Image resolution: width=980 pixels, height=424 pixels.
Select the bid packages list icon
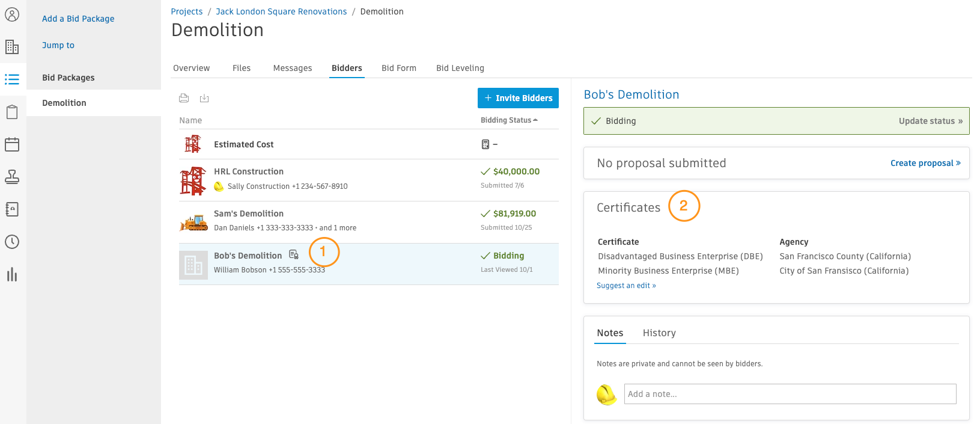12,79
